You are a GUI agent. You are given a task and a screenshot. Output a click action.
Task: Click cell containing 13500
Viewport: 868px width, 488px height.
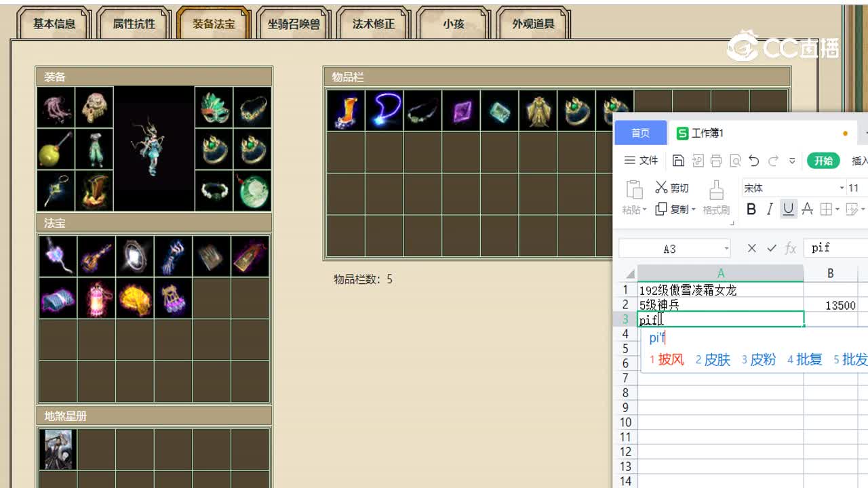pos(830,306)
